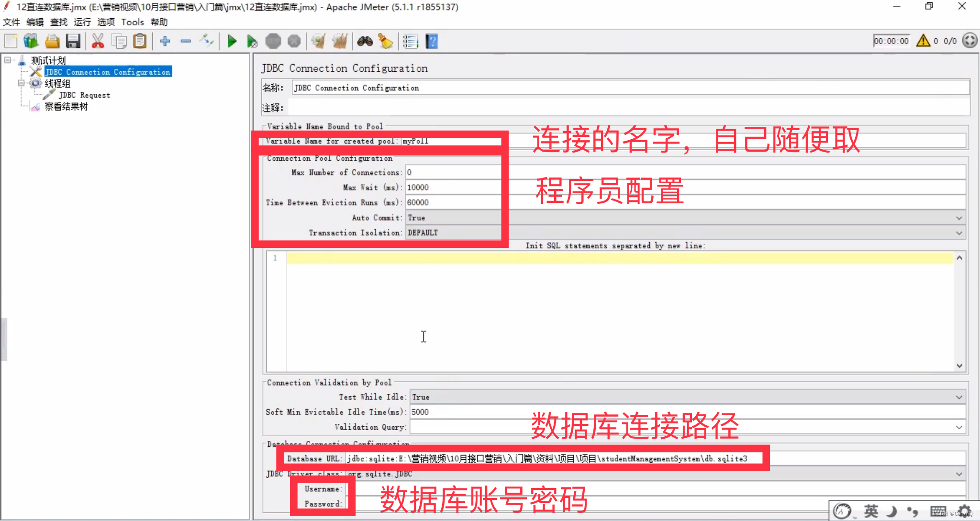Click Init SQL scrollbar down arrow
980x521 pixels.
959,366
